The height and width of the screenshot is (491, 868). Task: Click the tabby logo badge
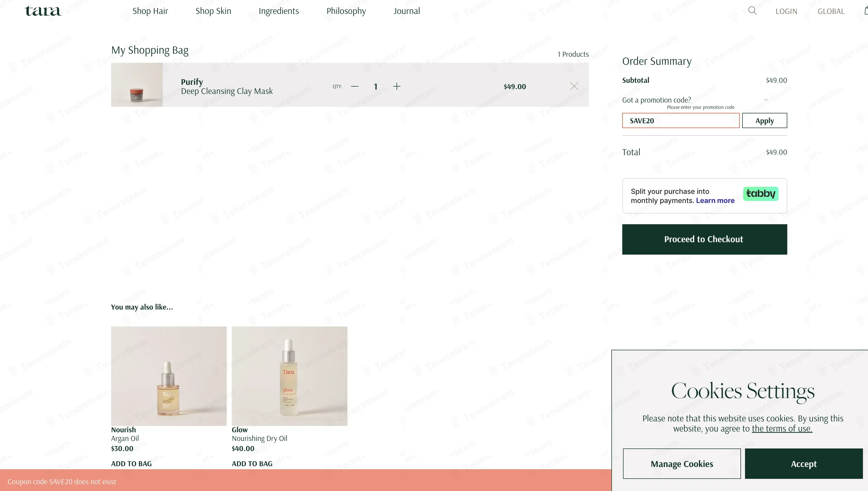pos(761,194)
